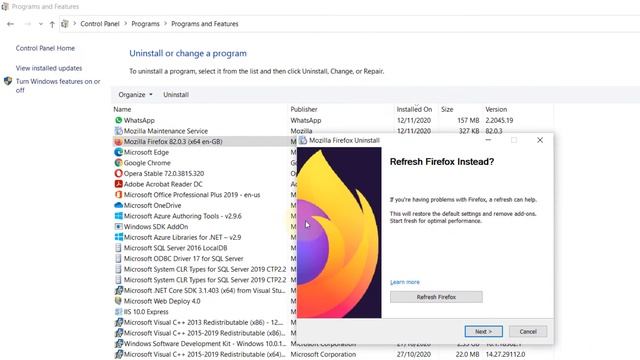This screenshot has height=360, width=640.
Task: Close the Mozilla Firefox Uninstall dialog
Action: tap(540, 140)
